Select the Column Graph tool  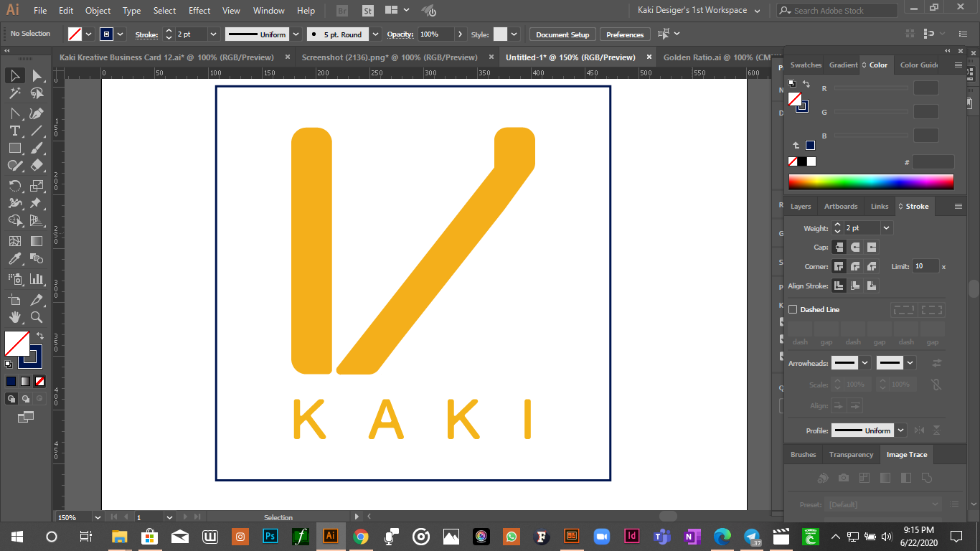37,278
